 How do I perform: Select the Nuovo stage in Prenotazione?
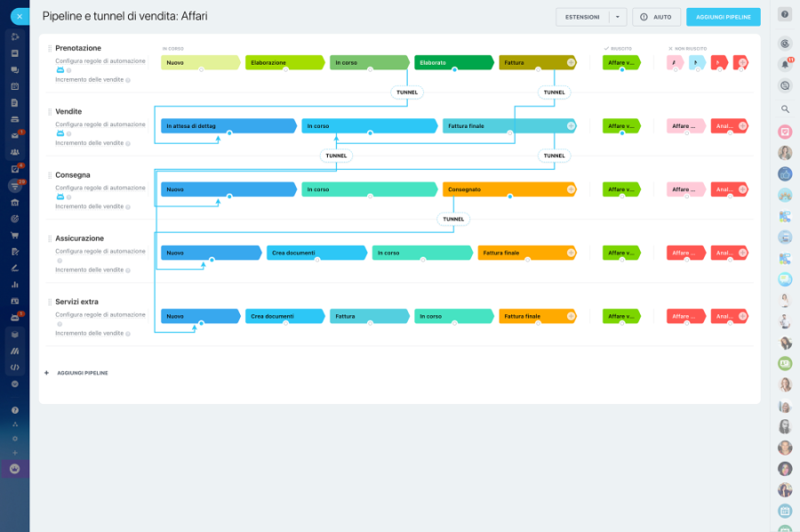201,63
